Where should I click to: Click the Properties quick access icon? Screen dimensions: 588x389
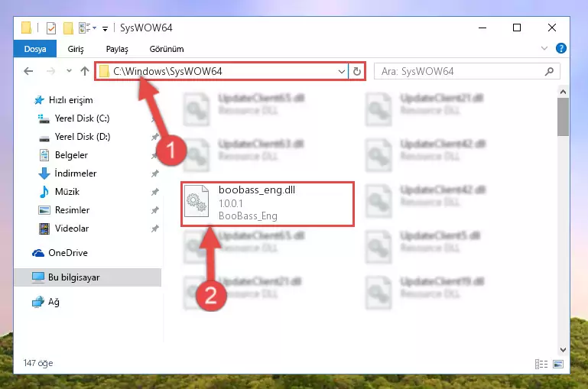click(51, 28)
